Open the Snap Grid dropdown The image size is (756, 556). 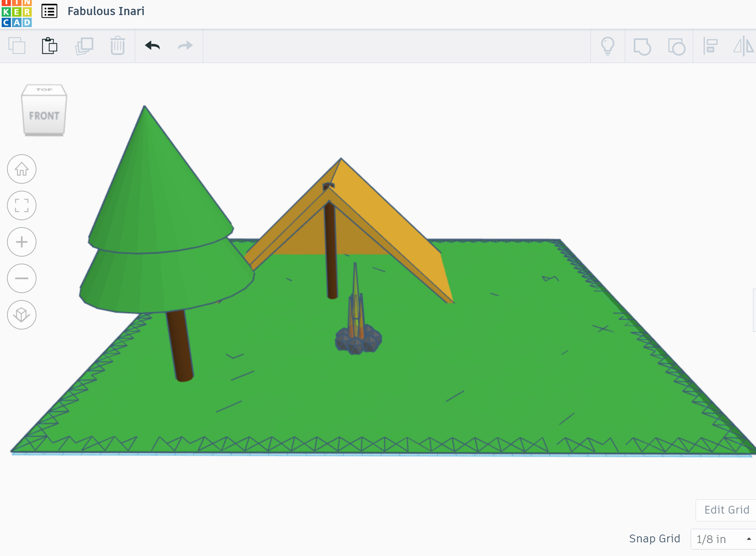click(722, 539)
